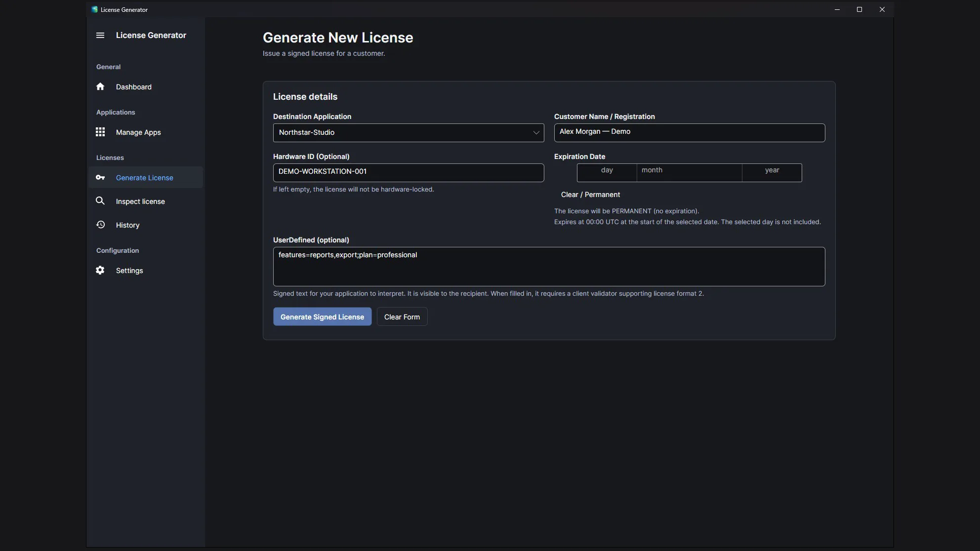The image size is (980, 551).
Task: Click text 'The license will be PERMANENT (no expiration).'
Action: (626, 211)
